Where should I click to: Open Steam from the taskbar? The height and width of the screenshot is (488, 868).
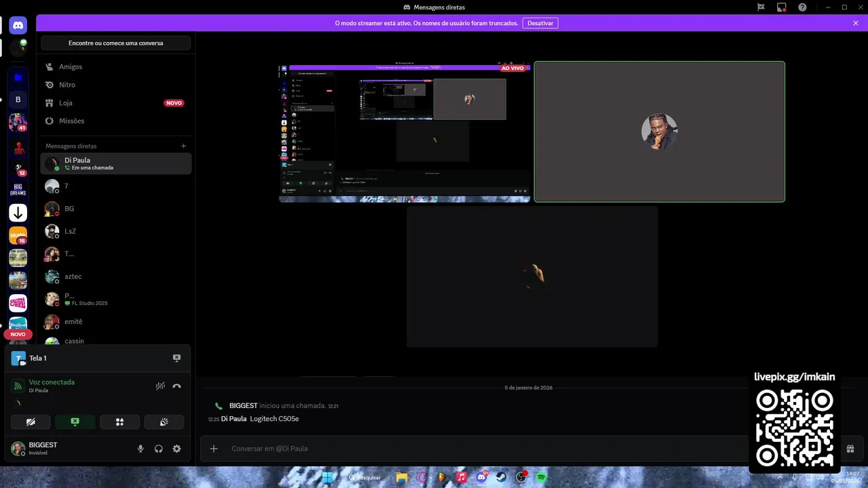pos(502,477)
